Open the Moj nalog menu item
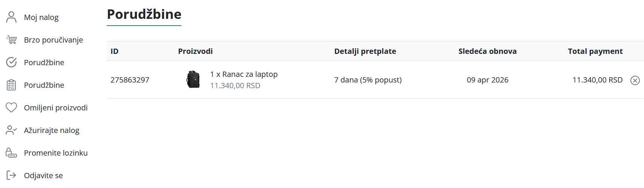Screen dimensions: 644x188 coord(41,17)
